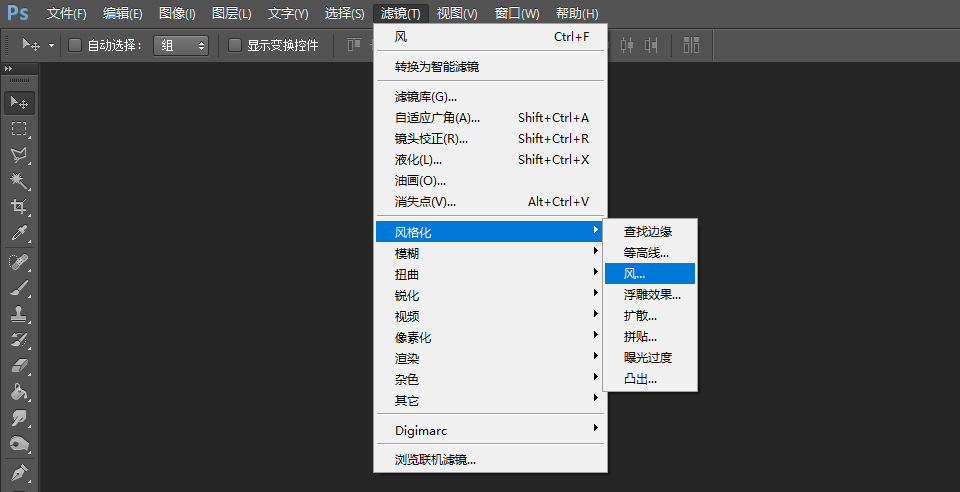Select the Pen tool
Viewport: 960px width, 492px height.
(x=19, y=471)
